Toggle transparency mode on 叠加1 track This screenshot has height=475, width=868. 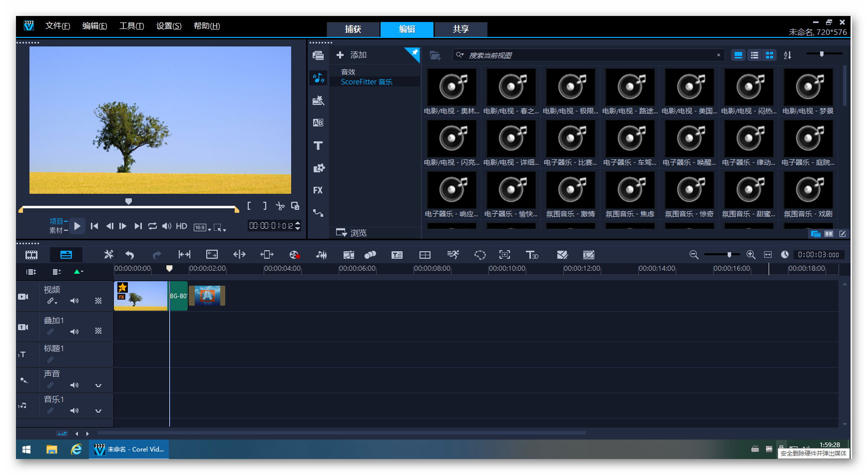tap(98, 331)
